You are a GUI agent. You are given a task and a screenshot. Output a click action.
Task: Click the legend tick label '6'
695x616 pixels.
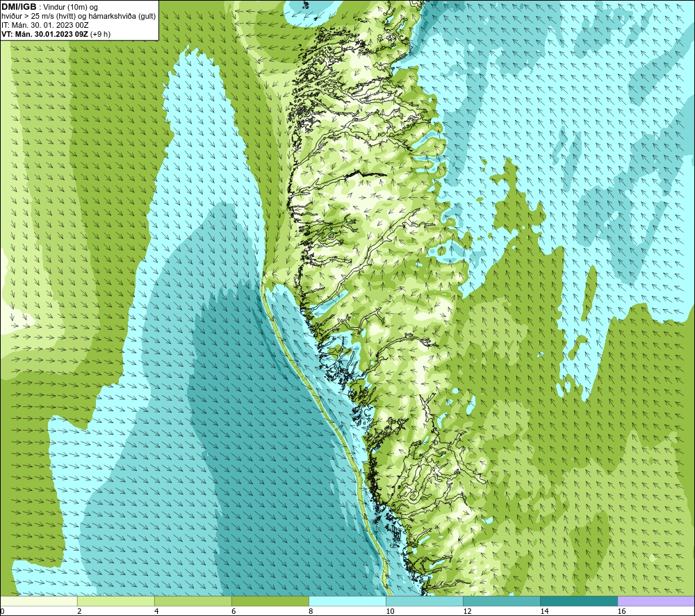pos(233,611)
